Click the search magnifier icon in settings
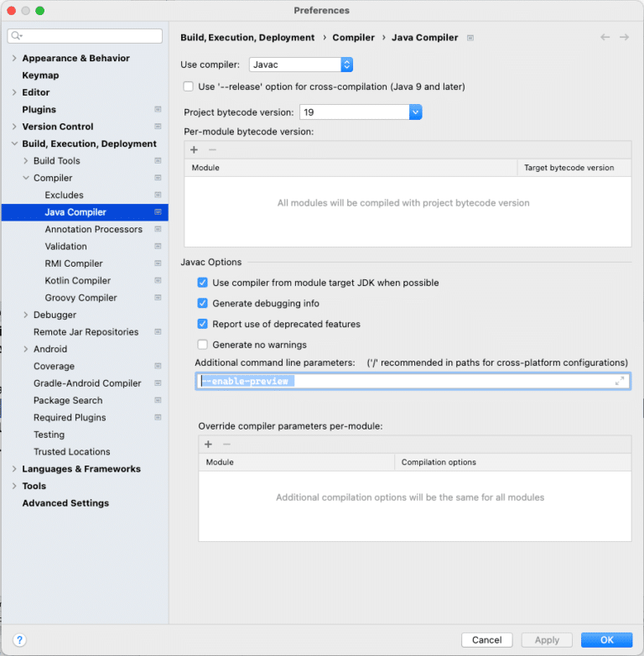The height and width of the screenshot is (656, 644). pos(18,36)
